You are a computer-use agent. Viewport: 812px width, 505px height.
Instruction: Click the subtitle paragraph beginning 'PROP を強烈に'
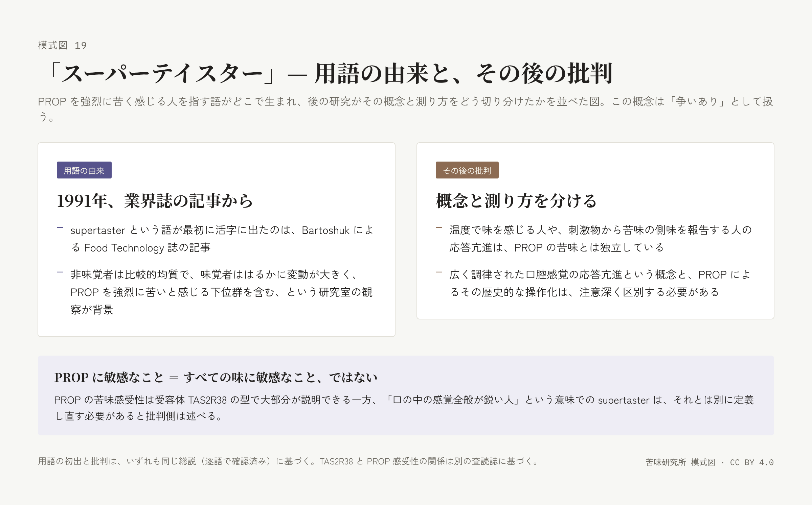(x=406, y=109)
